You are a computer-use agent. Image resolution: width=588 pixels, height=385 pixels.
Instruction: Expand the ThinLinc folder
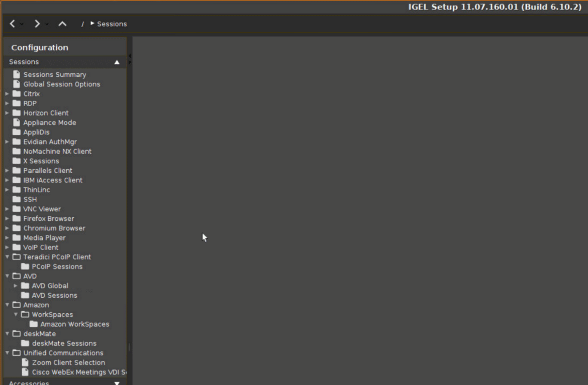(x=7, y=190)
